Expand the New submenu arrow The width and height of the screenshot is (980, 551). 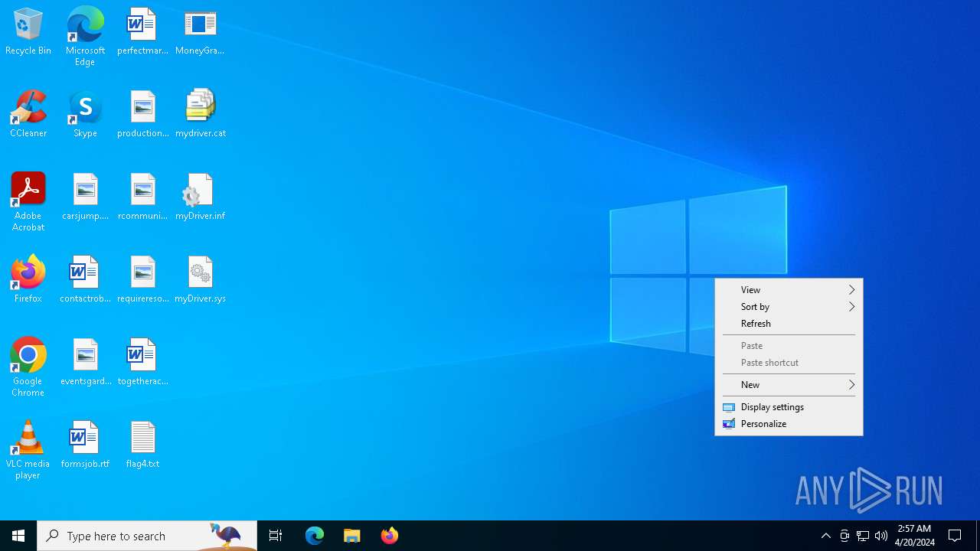click(851, 385)
